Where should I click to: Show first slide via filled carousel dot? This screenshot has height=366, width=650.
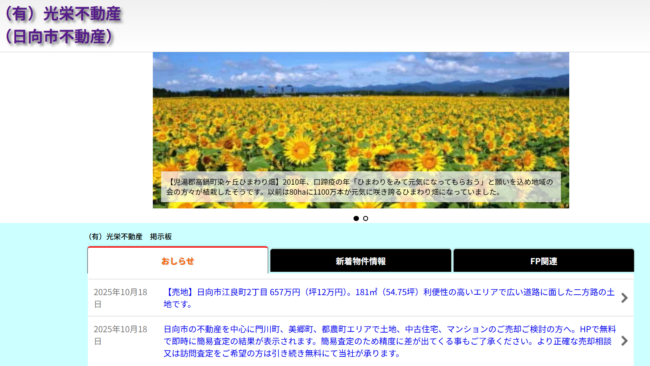tap(356, 218)
